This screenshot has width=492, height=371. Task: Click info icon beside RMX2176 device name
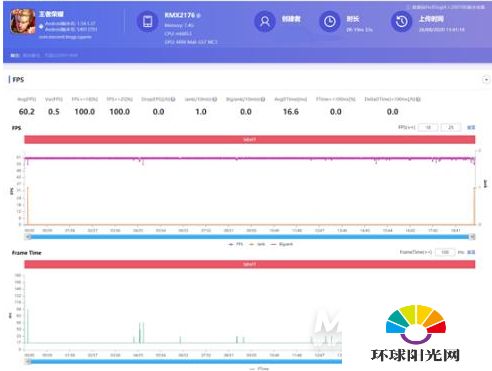coord(198,16)
